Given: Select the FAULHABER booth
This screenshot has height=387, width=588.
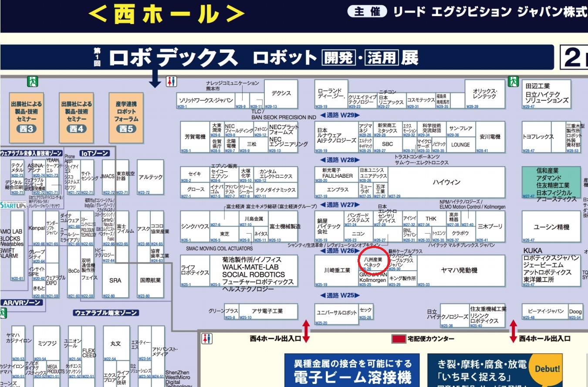Looking at the screenshot, I should click(337, 174).
